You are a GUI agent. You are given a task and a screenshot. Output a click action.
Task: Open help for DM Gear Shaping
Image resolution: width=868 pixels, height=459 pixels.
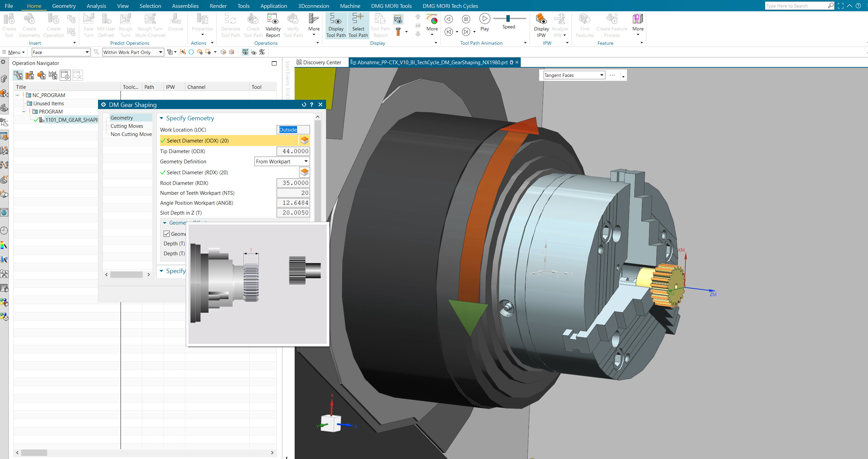(311, 105)
